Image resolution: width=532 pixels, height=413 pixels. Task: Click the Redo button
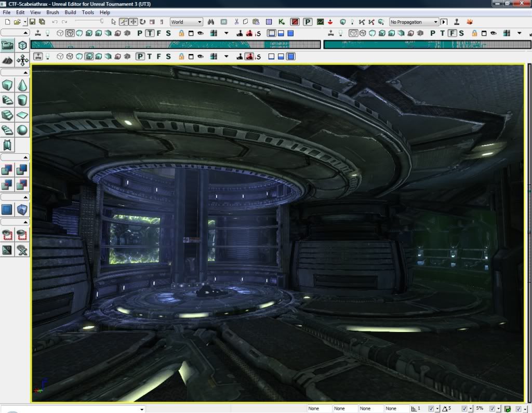(64, 22)
